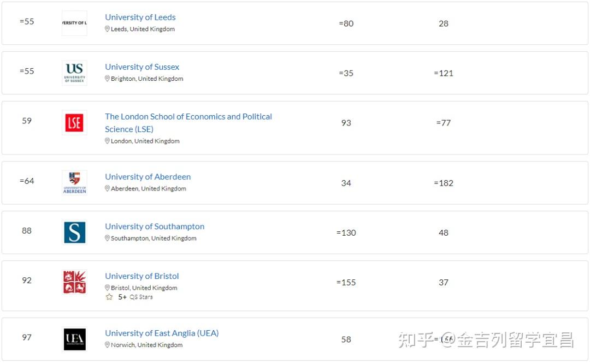The width and height of the screenshot is (590, 364).
Task: Click the red LSE logo
Action: [x=74, y=123]
